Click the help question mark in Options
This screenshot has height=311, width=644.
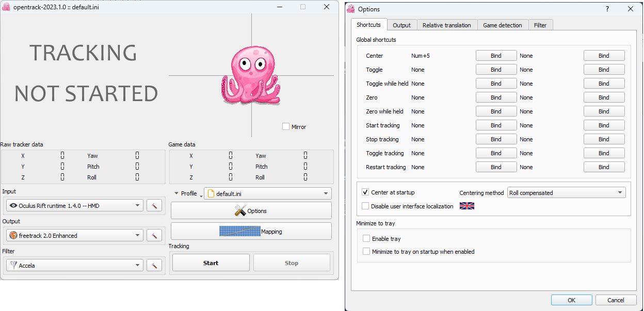607,9
